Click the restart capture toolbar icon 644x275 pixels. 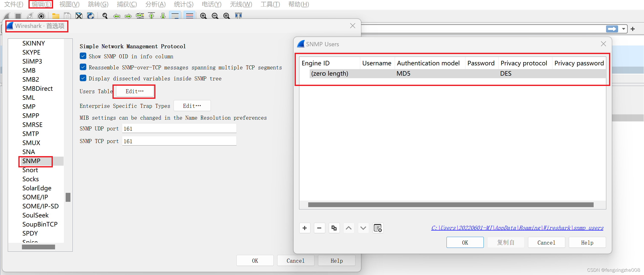point(30,16)
